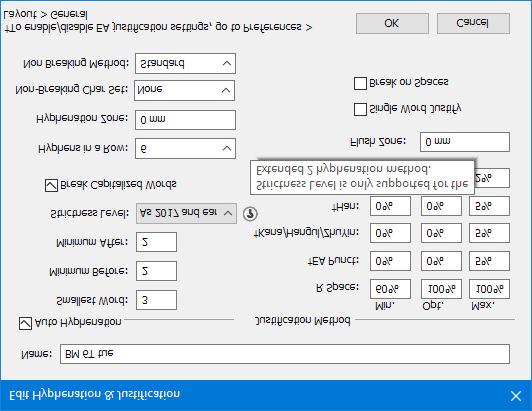This screenshot has width=532, height=411.
Task: Click the EA Punct Min. field
Action: [390, 261]
